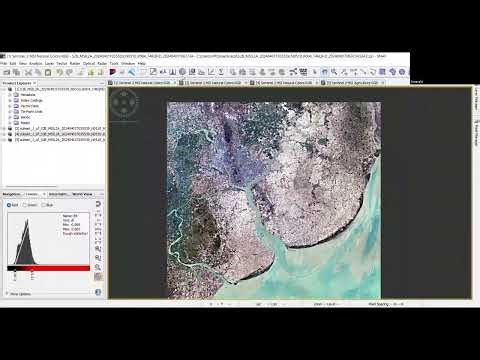Click the red colour gradient bar
Image resolution: width=480 pixels, height=360 pixels.
pyautogui.click(x=49, y=268)
